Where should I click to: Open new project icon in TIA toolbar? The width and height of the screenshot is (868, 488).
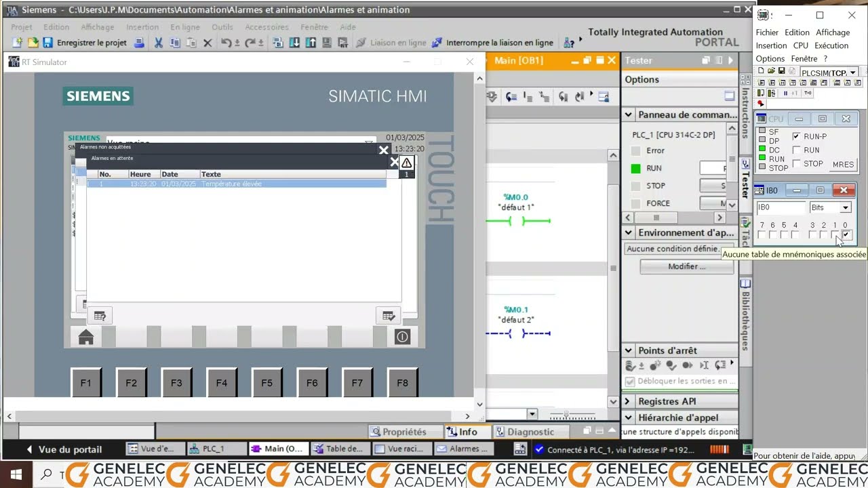[x=18, y=43]
